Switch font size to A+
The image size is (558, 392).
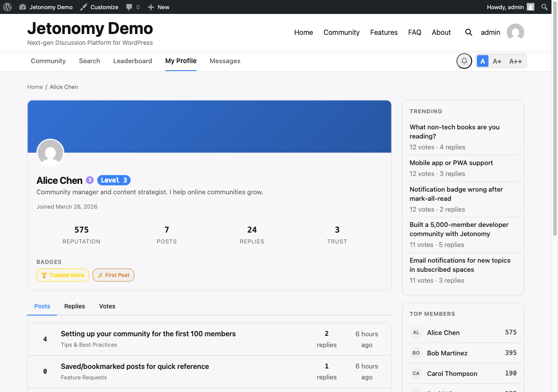pos(497,61)
